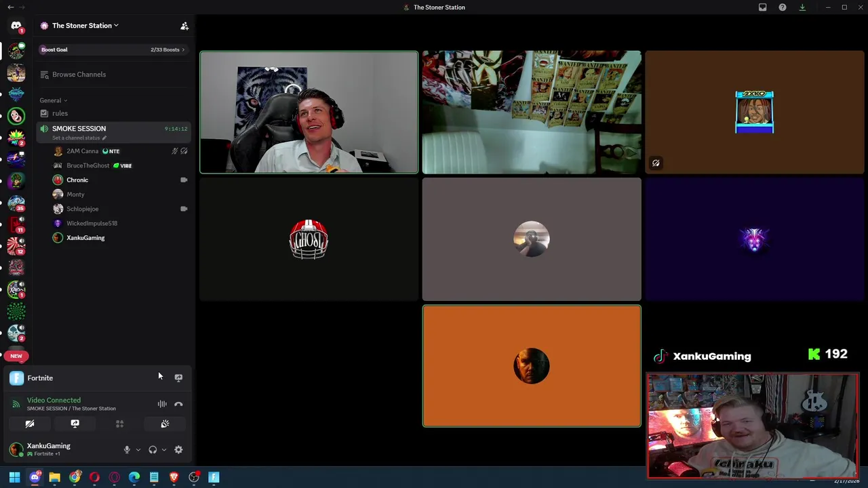Go back with the title bar arrow
The image size is (868, 488).
[10, 7]
